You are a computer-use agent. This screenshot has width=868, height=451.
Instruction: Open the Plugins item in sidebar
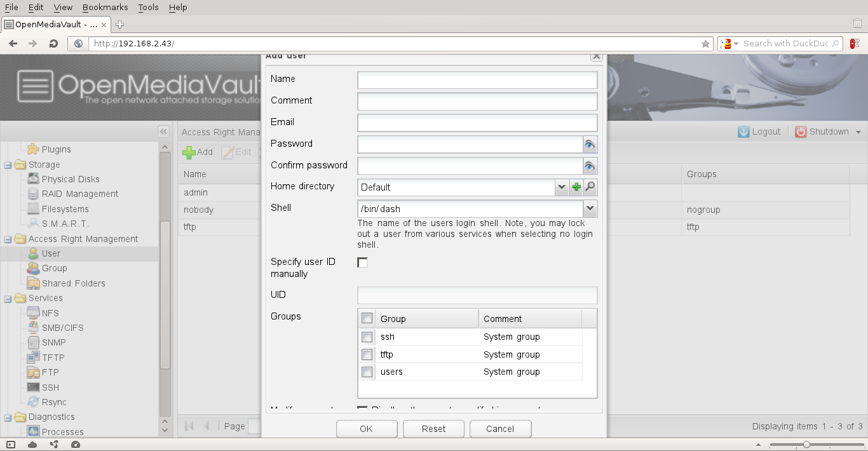50,149
